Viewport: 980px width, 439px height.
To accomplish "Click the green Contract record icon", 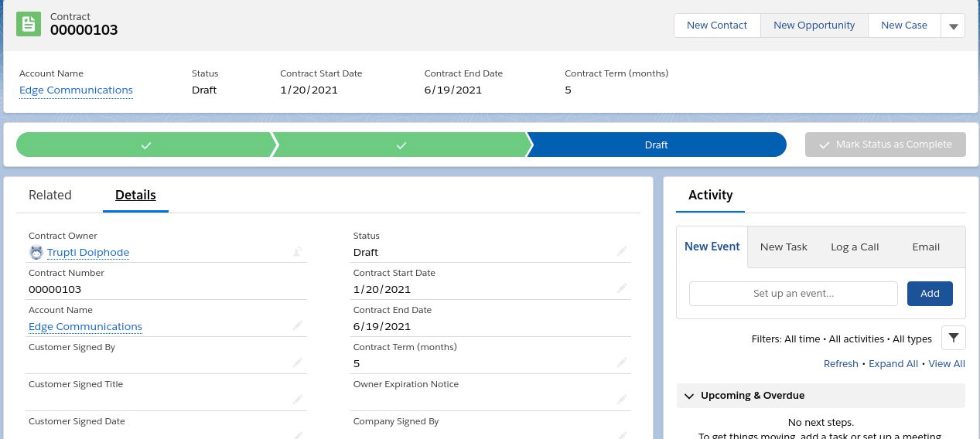I will coord(29,24).
